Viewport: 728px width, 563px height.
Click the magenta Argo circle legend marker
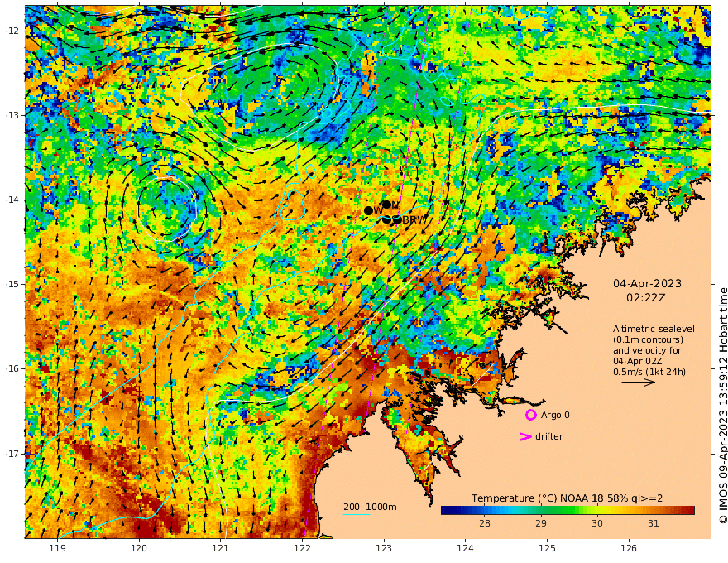tap(530, 415)
